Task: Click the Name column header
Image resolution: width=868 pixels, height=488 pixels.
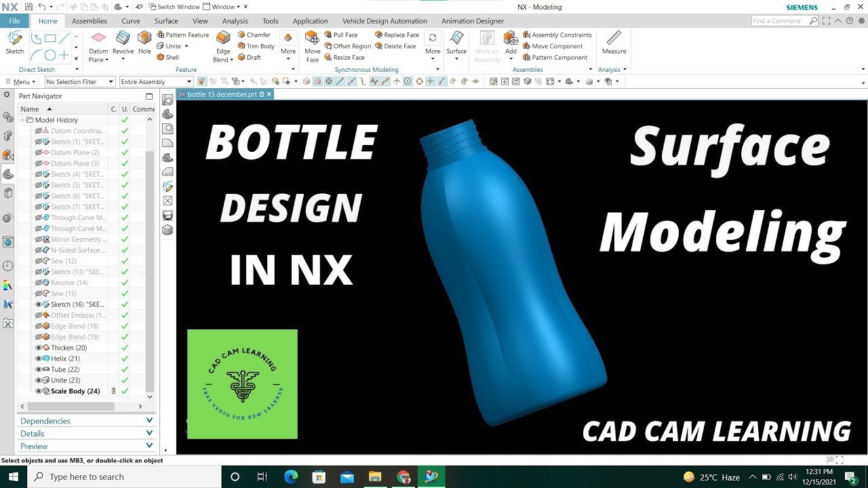Action: pos(64,109)
